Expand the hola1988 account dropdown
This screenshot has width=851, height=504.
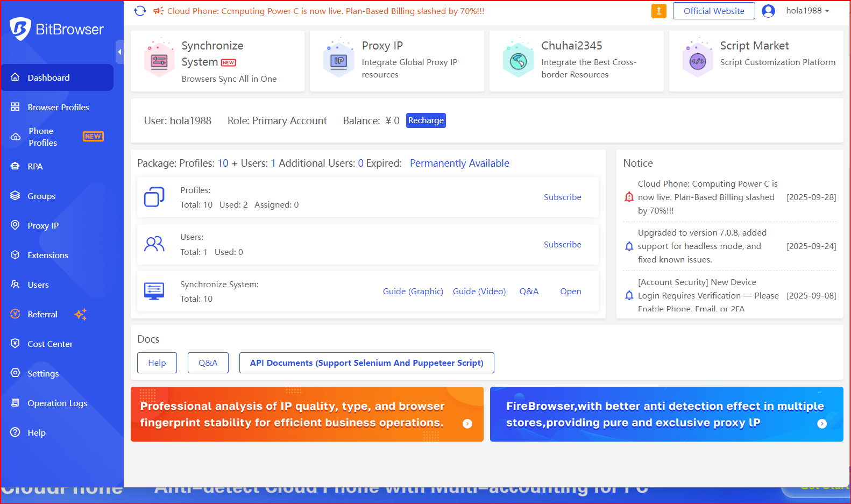click(807, 11)
